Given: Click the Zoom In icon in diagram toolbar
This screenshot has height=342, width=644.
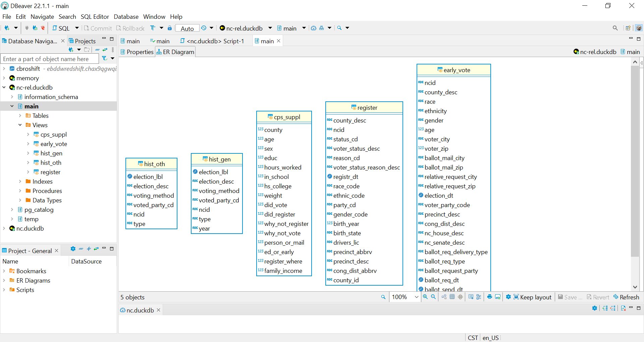Looking at the screenshot, I should [425, 297].
